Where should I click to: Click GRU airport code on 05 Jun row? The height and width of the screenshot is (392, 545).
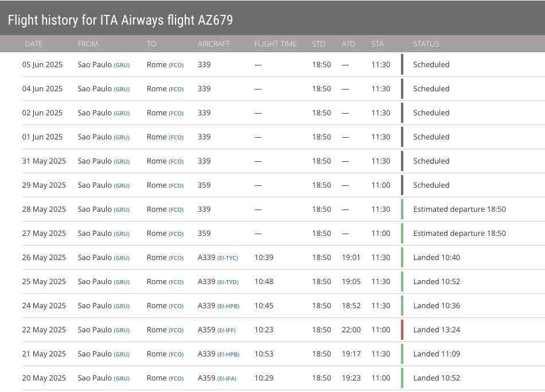tap(122, 65)
